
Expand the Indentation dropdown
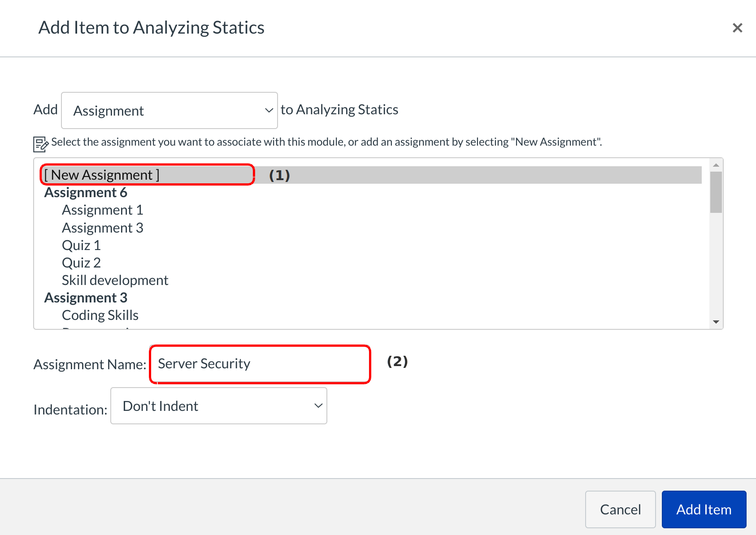[219, 406]
